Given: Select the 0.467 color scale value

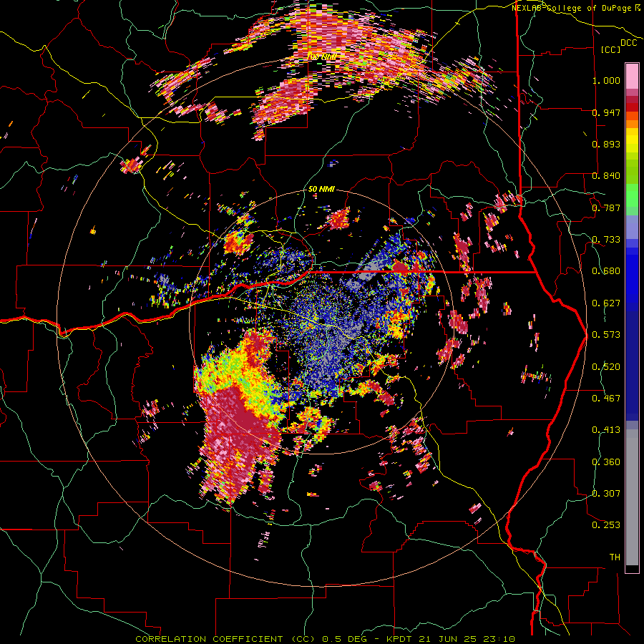Looking at the screenshot, I should coord(606,399).
